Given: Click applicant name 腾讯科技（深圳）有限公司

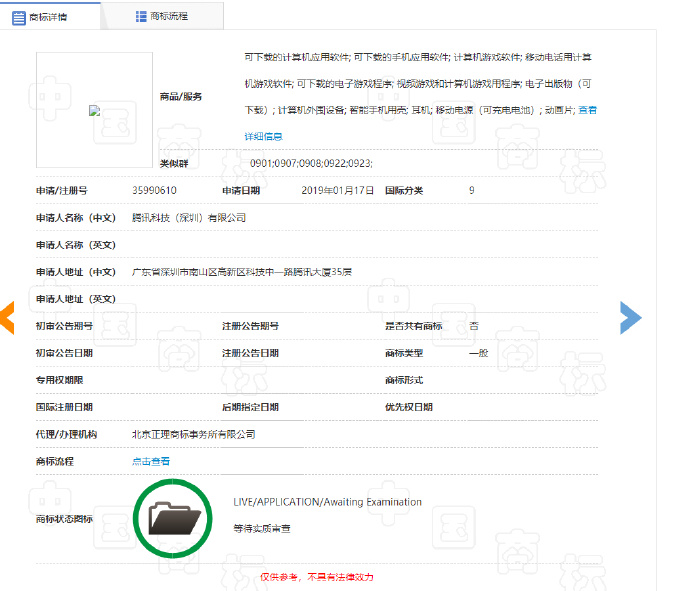Looking at the screenshot, I should click(x=189, y=217).
